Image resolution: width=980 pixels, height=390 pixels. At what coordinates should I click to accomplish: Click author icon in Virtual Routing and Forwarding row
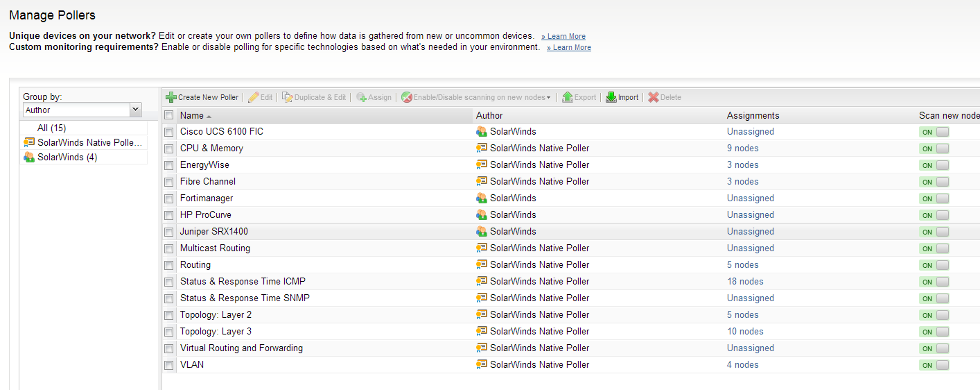(x=482, y=348)
